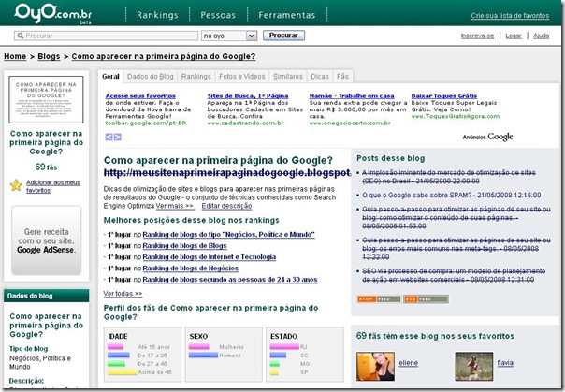
Task: Open 'Mamãe - Trabalhe em casa' ad
Action: (x=352, y=95)
